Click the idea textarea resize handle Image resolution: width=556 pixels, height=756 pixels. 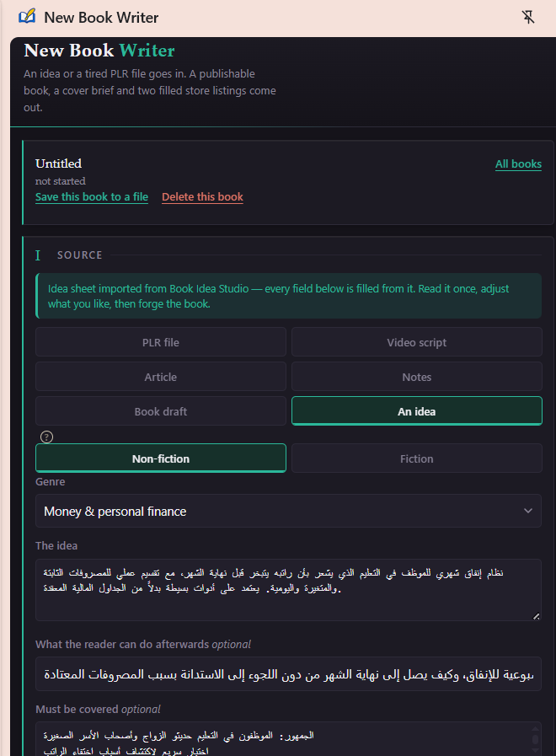click(x=537, y=616)
